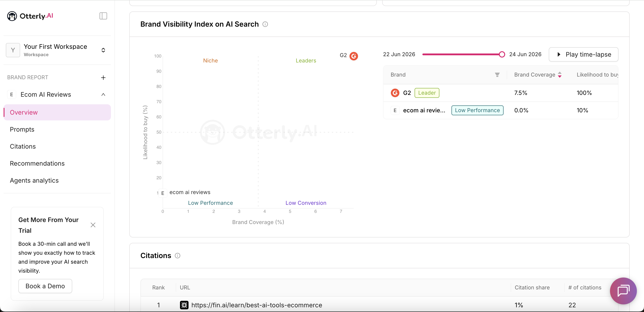Click the Niche quadrant label
644x312 pixels.
(210, 61)
